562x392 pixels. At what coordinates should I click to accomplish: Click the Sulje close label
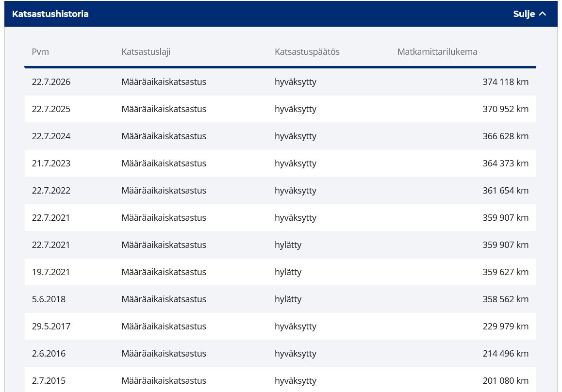524,14
